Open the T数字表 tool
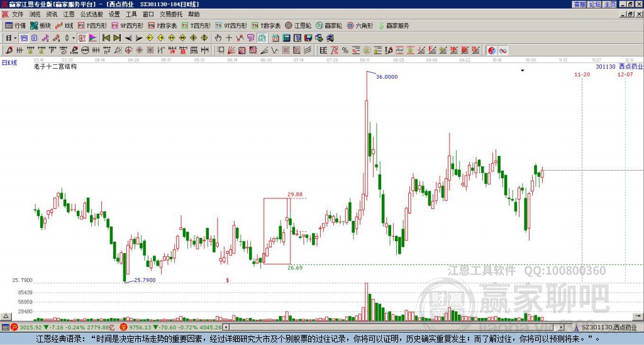Image resolution: width=644 pixels, height=345 pixels. pos(266,25)
